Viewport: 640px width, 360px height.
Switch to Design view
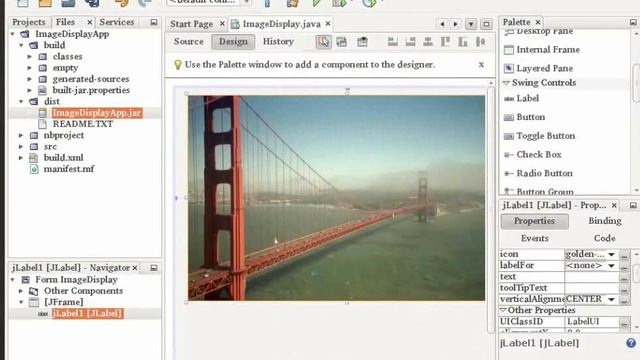point(233,42)
